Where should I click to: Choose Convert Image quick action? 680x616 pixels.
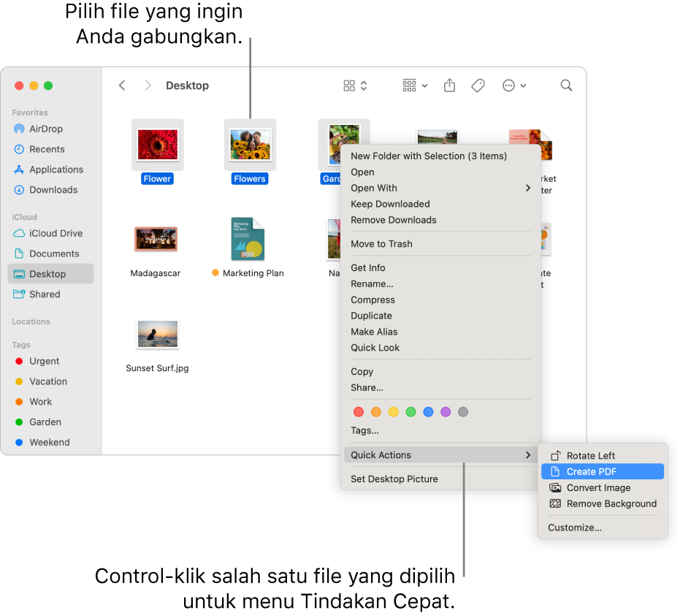[x=603, y=488]
